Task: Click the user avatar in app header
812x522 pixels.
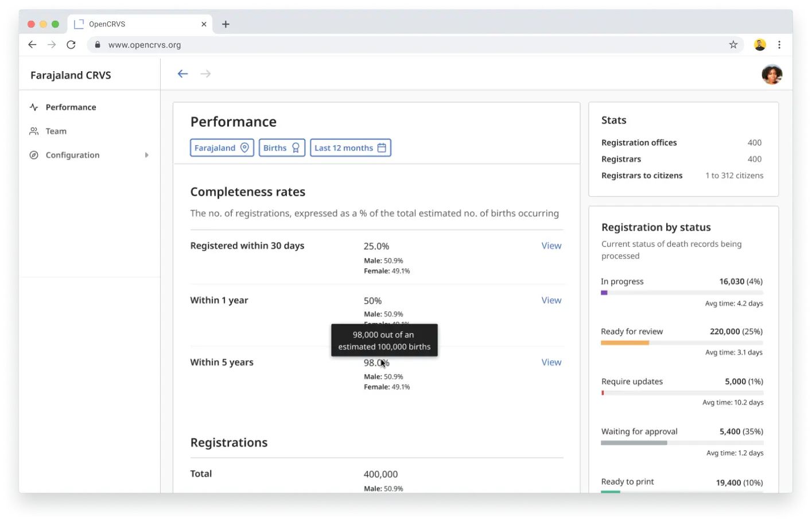Action: point(771,75)
